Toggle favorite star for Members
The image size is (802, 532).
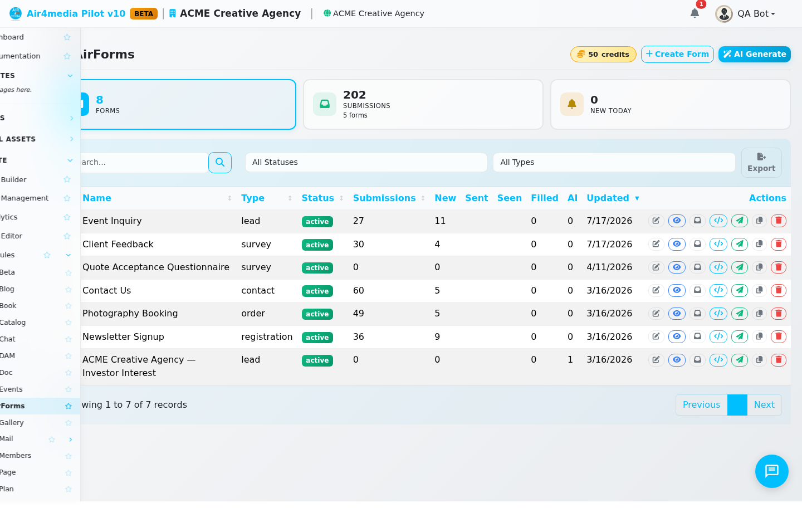pos(69,456)
